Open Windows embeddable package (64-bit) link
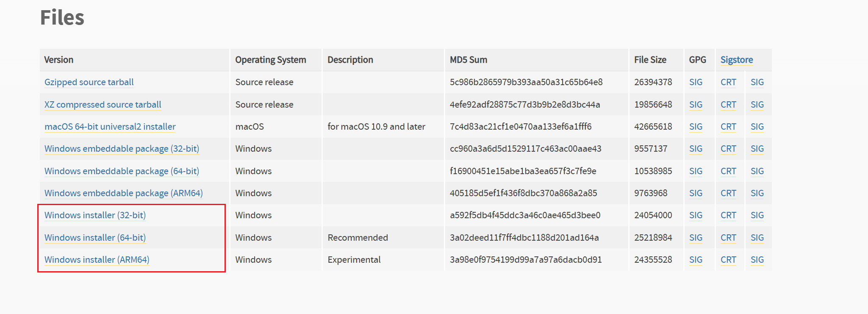The width and height of the screenshot is (868, 314). click(x=122, y=171)
